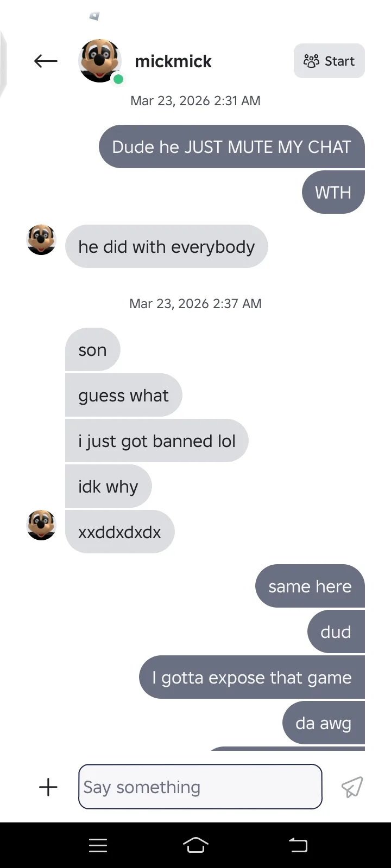The height and width of the screenshot is (868, 391).
Task: Tap avatar beside 'he did with everybody'
Action: click(41, 240)
